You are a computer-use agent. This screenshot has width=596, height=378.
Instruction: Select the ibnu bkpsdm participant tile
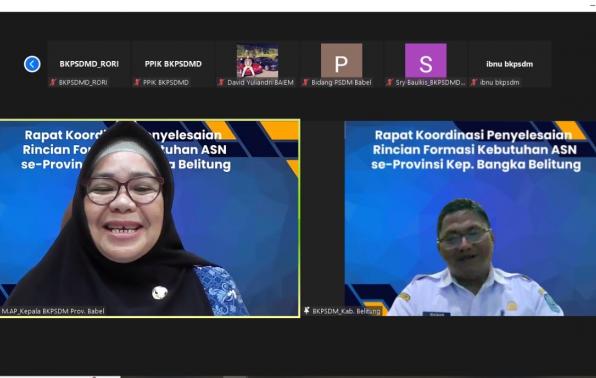(x=510, y=64)
